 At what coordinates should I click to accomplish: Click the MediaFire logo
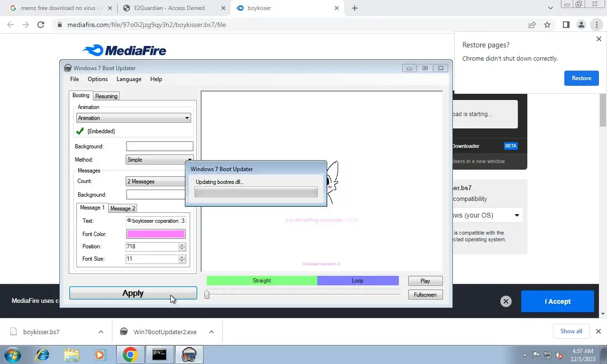pyautogui.click(x=124, y=50)
